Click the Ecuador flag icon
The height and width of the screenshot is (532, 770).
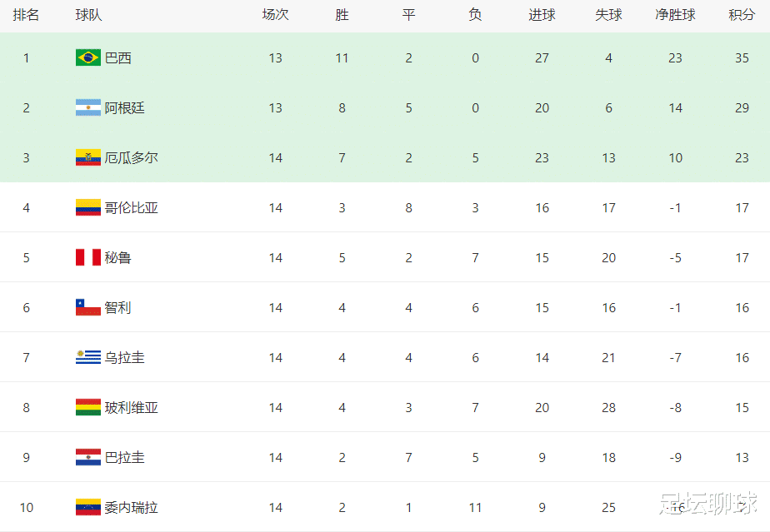(x=88, y=157)
